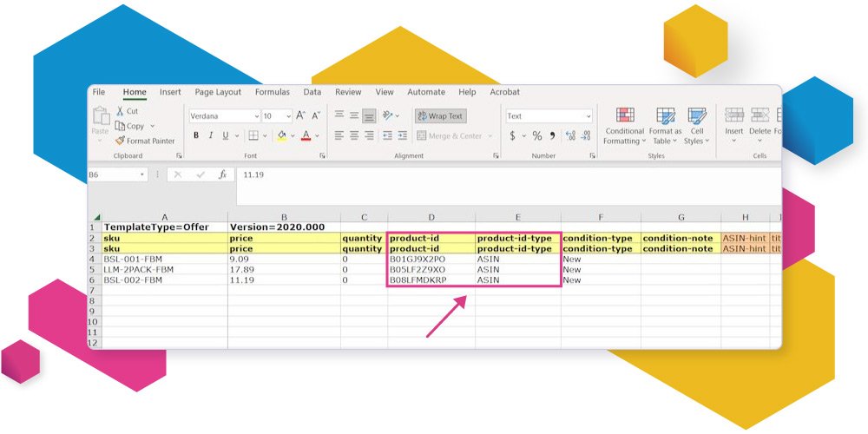Click the Increase Decimal icon

click(x=570, y=135)
